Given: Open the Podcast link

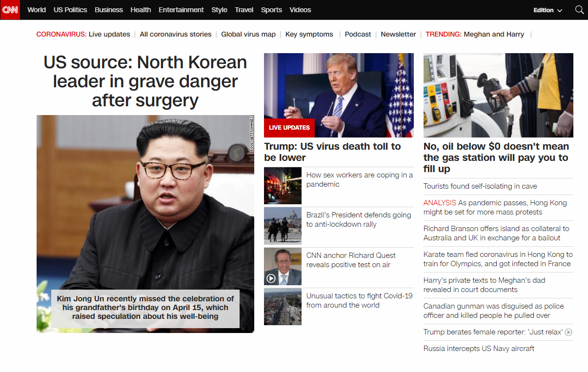Looking at the screenshot, I should 358,34.
